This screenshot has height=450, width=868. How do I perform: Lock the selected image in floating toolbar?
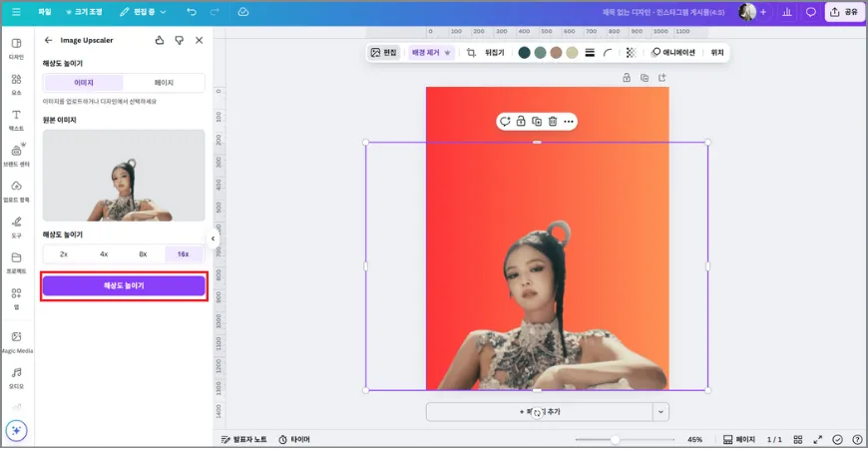521,121
